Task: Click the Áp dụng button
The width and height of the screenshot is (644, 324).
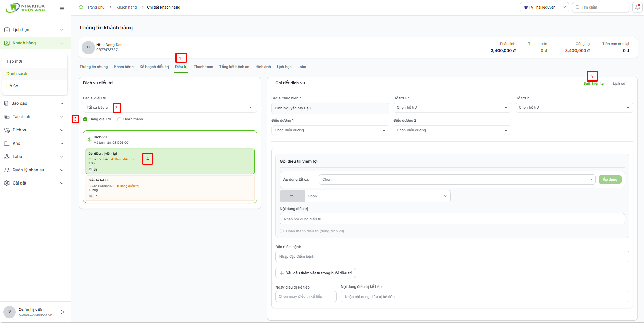Action: pyautogui.click(x=610, y=179)
